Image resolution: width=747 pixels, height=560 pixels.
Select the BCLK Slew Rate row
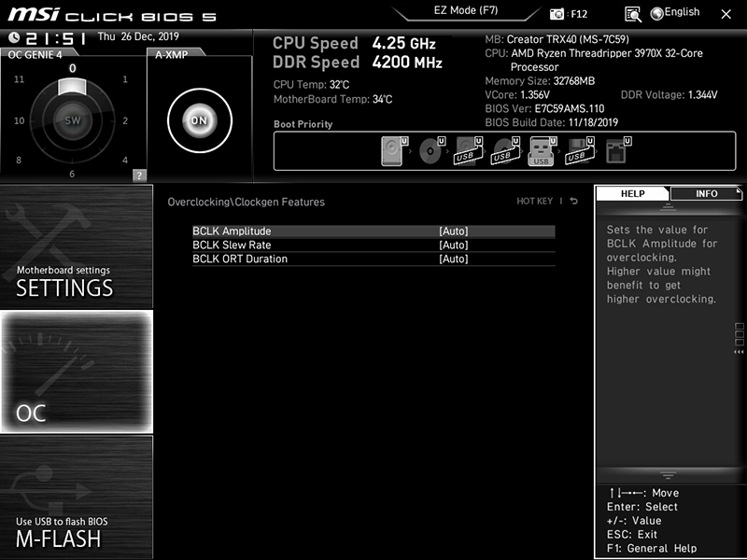point(373,245)
